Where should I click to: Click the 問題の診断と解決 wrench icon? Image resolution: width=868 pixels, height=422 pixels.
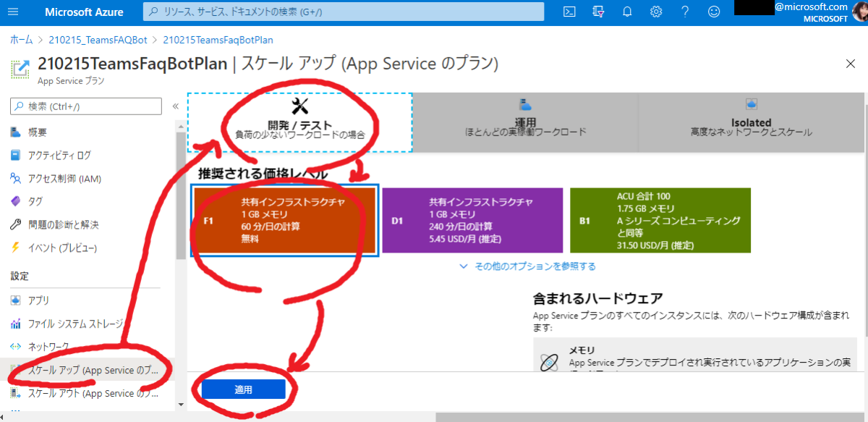[16, 224]
